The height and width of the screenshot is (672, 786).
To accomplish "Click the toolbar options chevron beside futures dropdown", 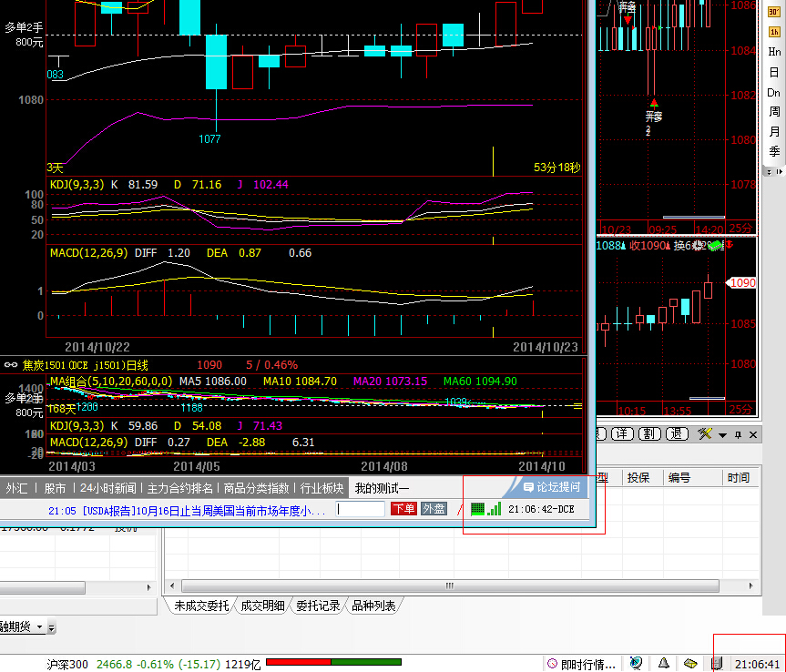I will click(x=52, y=626).
